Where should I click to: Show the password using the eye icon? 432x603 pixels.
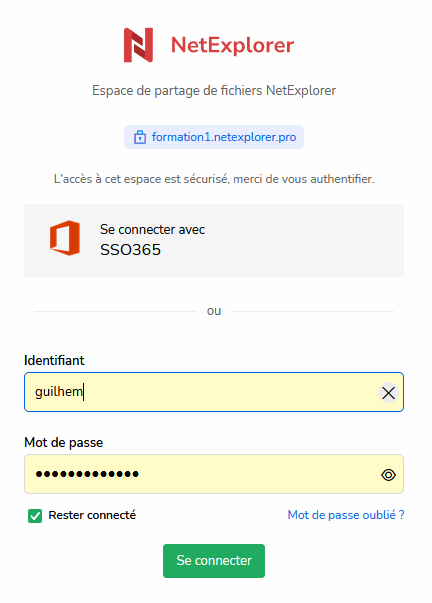tap(389, 475)
